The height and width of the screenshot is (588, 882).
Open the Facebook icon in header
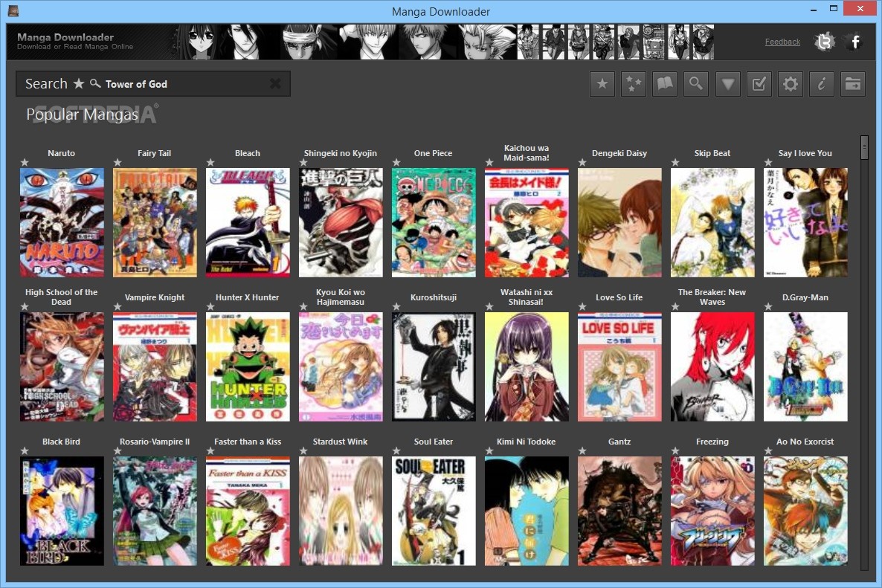point(855,42)
